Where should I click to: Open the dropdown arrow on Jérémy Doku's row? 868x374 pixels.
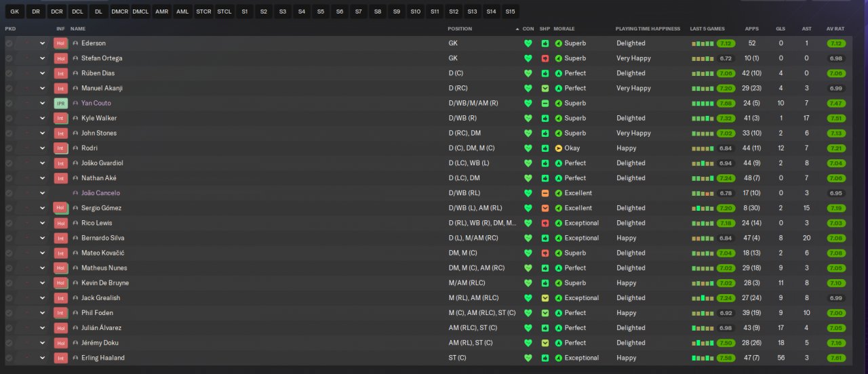[42, 343]
